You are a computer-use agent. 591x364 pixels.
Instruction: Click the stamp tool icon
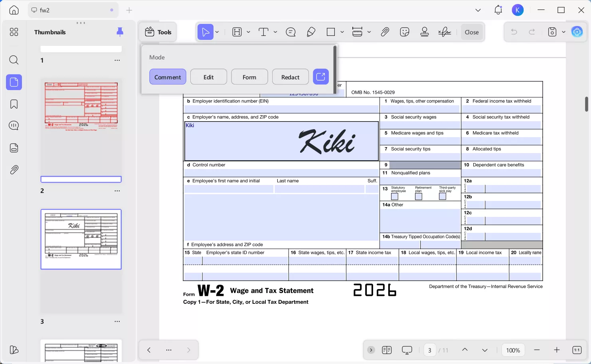click(x=425, y=32)
